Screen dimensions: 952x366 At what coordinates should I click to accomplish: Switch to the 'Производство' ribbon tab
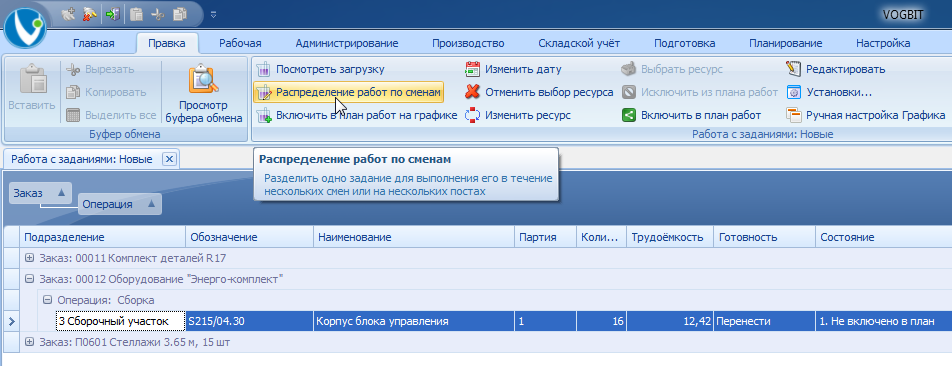click(468, 43)
